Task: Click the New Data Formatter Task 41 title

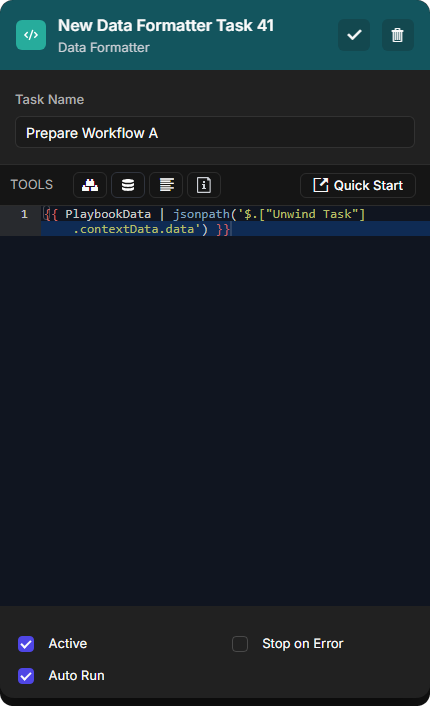Action: (x=166, y=26)
